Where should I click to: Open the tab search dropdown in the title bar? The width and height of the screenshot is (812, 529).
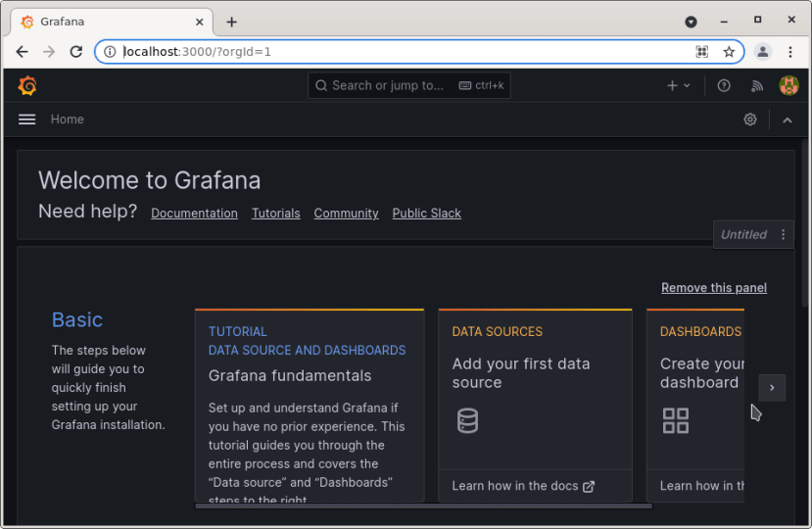(691, 22)
